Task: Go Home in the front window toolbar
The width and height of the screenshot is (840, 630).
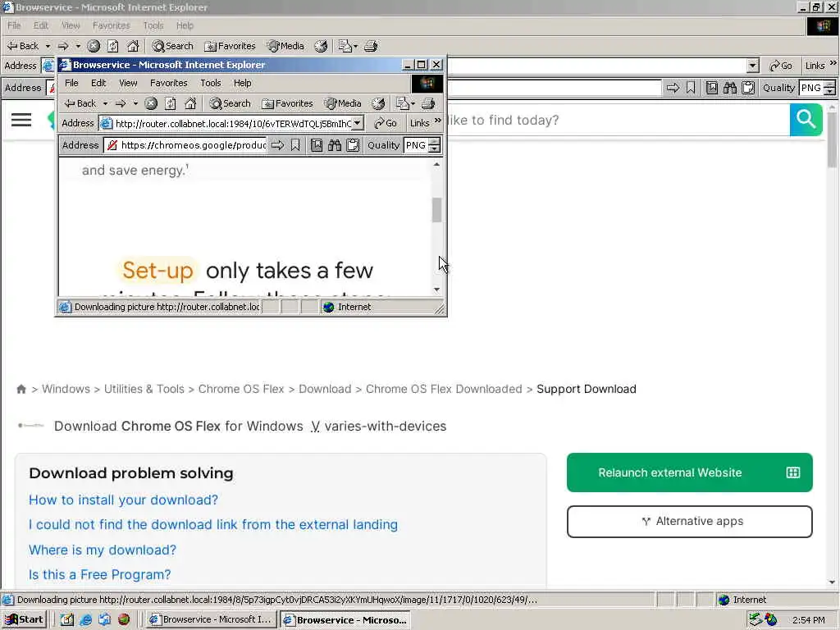Action: (x=190, y=103)
